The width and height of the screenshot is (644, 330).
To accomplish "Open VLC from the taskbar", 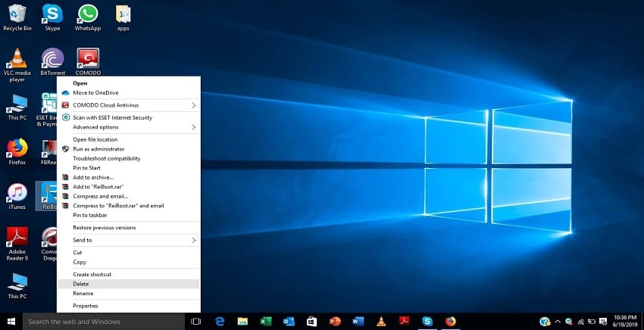I will 381,322.
